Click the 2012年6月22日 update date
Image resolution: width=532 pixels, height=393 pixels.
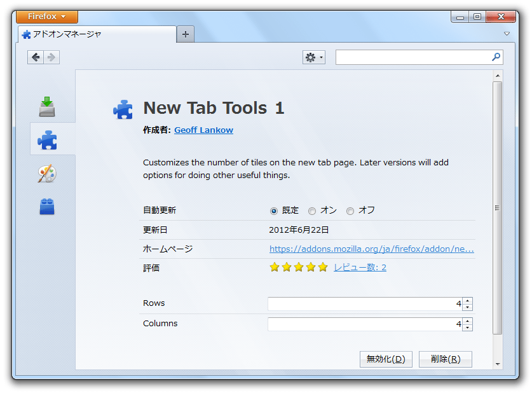point(299,230)
